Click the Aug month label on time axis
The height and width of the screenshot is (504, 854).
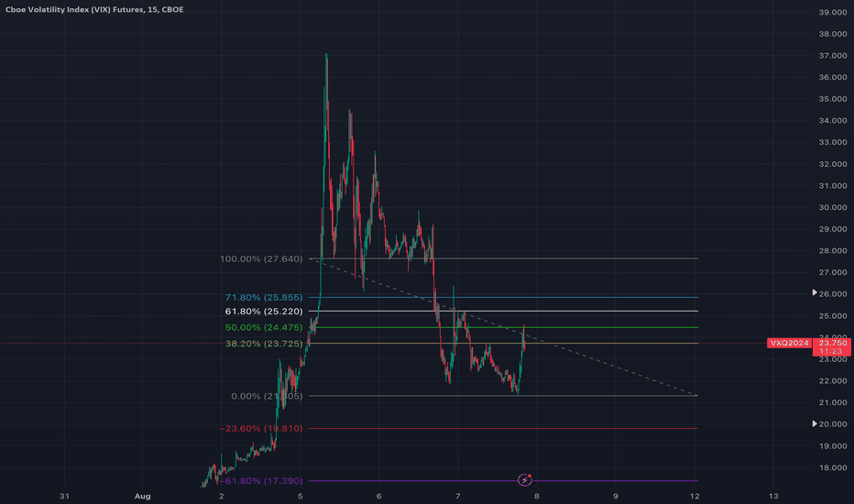(143, 496)
